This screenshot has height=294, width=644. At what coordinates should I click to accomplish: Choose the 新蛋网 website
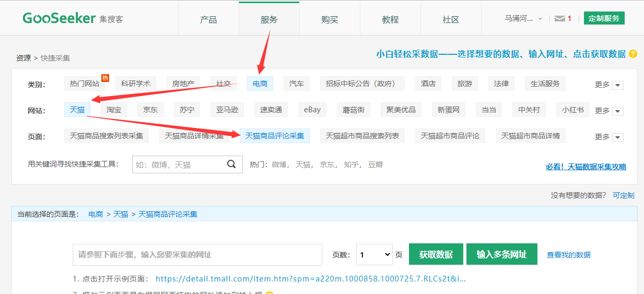[x=449, y=110]
